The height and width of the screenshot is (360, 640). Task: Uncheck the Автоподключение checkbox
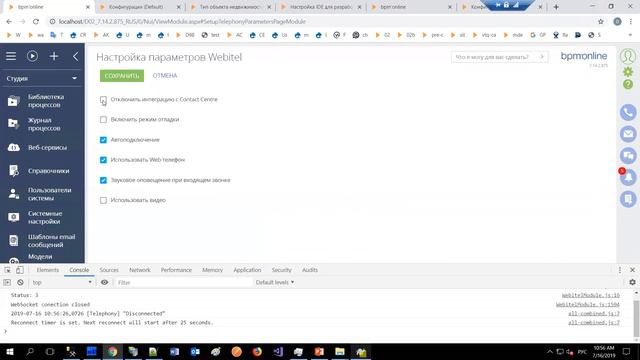coord(103,140)
